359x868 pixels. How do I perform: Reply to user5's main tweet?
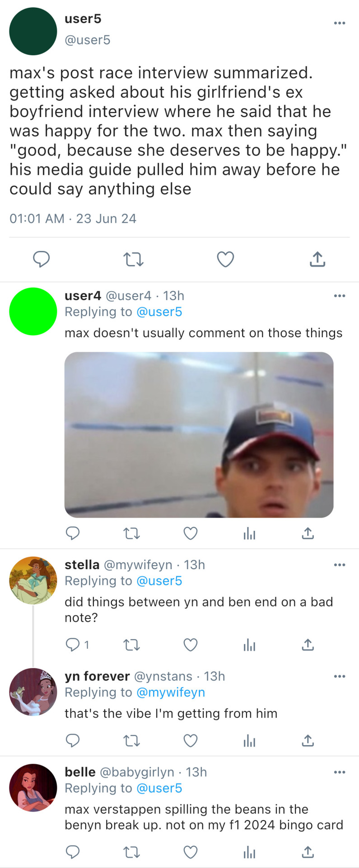42,259
